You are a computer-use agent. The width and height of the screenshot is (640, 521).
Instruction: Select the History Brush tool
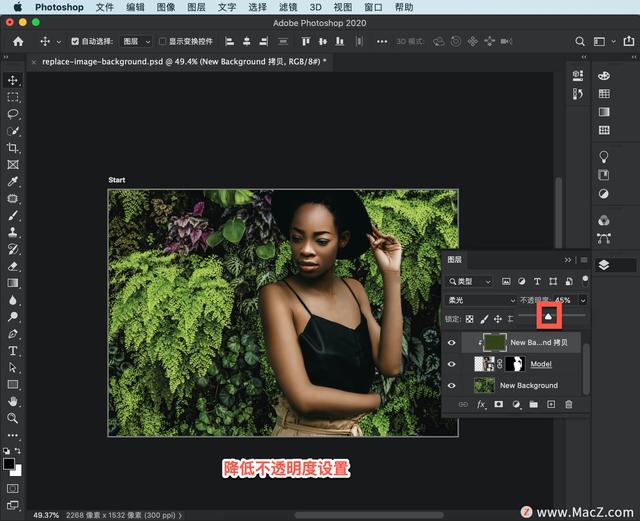tap(13, 249)
